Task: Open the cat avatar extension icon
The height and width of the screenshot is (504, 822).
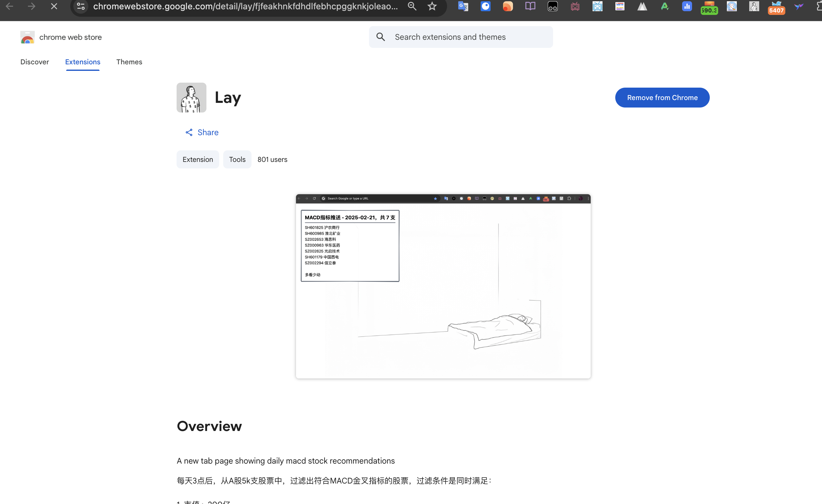Action: 732,6
